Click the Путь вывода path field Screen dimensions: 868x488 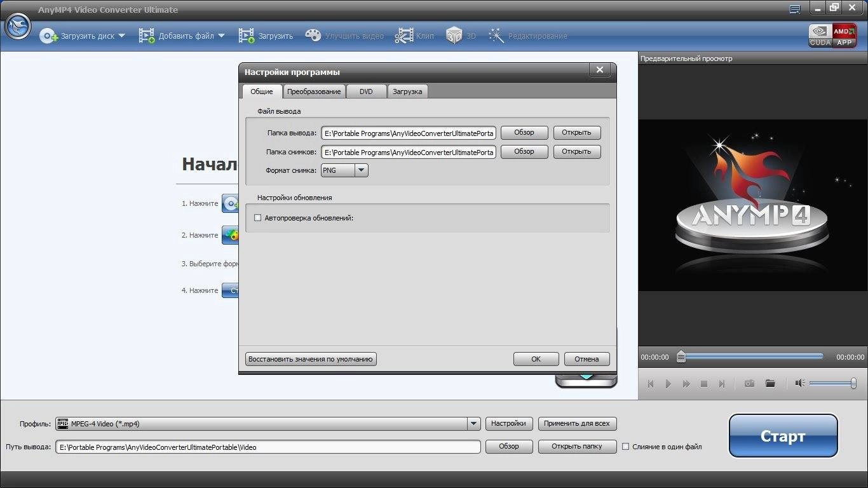[x=268, y=447]
